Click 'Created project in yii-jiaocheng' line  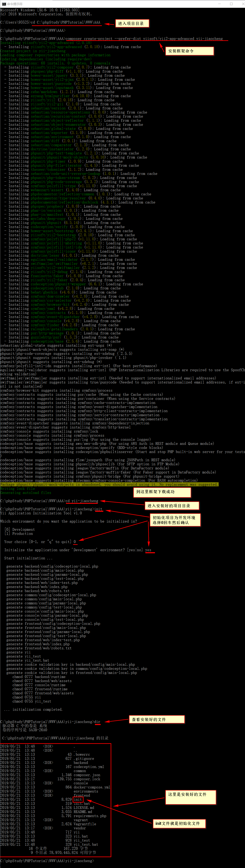(x=33, y=51)
